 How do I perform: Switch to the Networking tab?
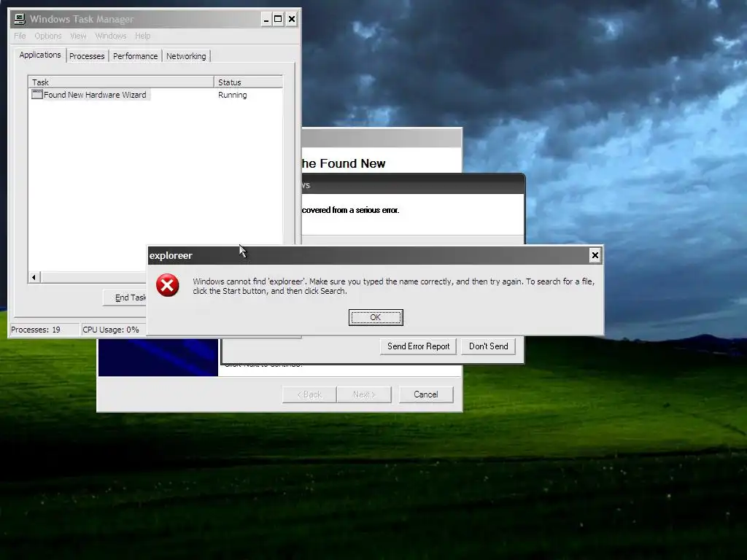point(186,56)
